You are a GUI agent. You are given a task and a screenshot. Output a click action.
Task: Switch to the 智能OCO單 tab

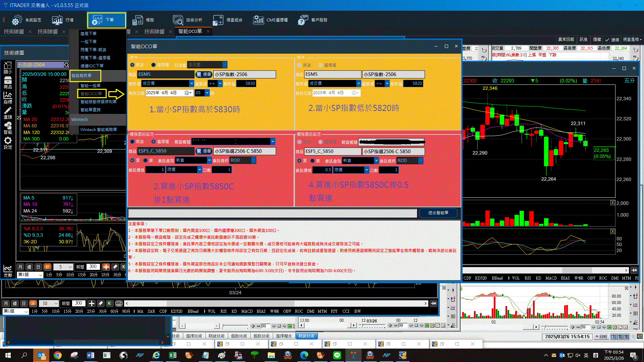tap(190, 31)
